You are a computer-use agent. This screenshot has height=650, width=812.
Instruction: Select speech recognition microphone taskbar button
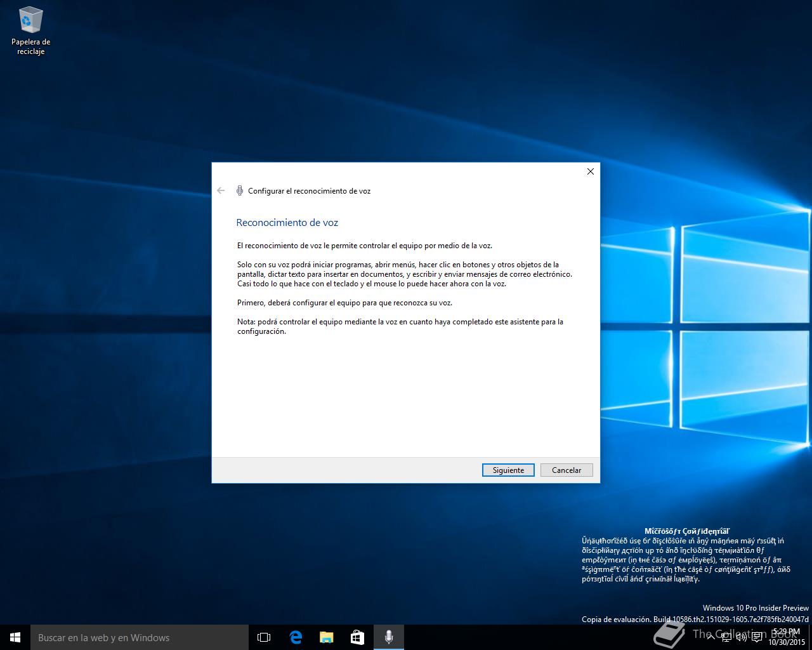pos(388,637)
